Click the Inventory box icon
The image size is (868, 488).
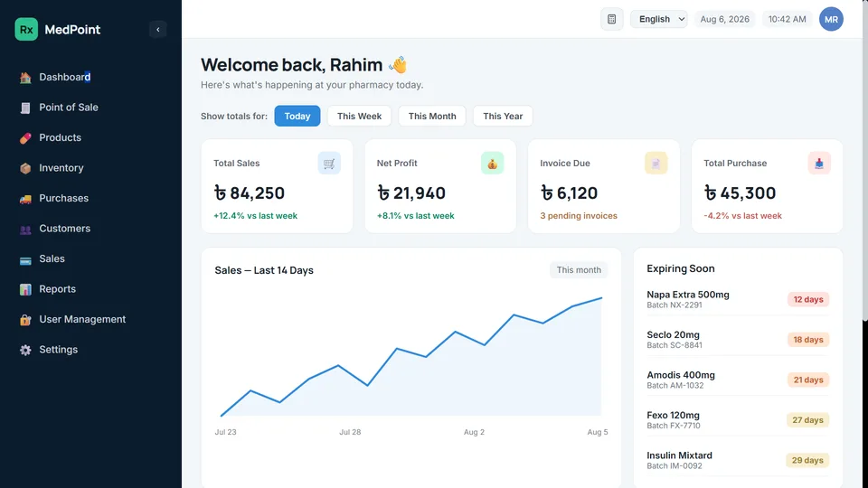click(25, 168)
